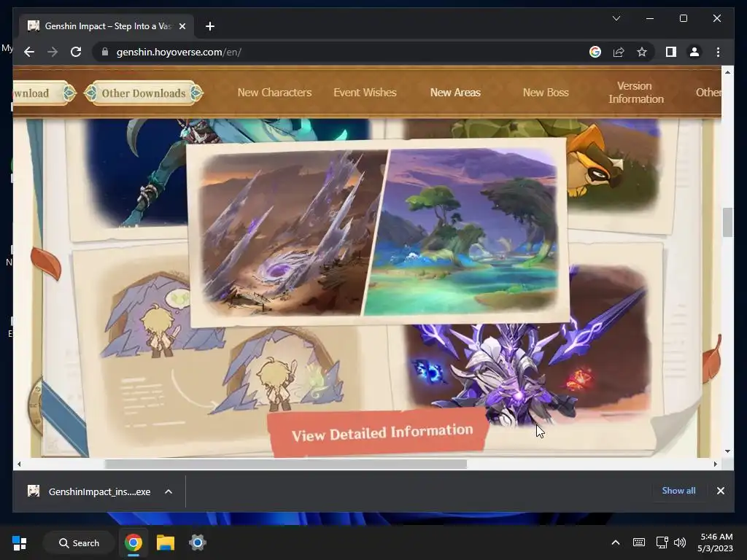Image resolution: width=747 pixels, height=560 pixels.
Task: Toggle the Chrome side panel
Action: [x=671, y=52]
